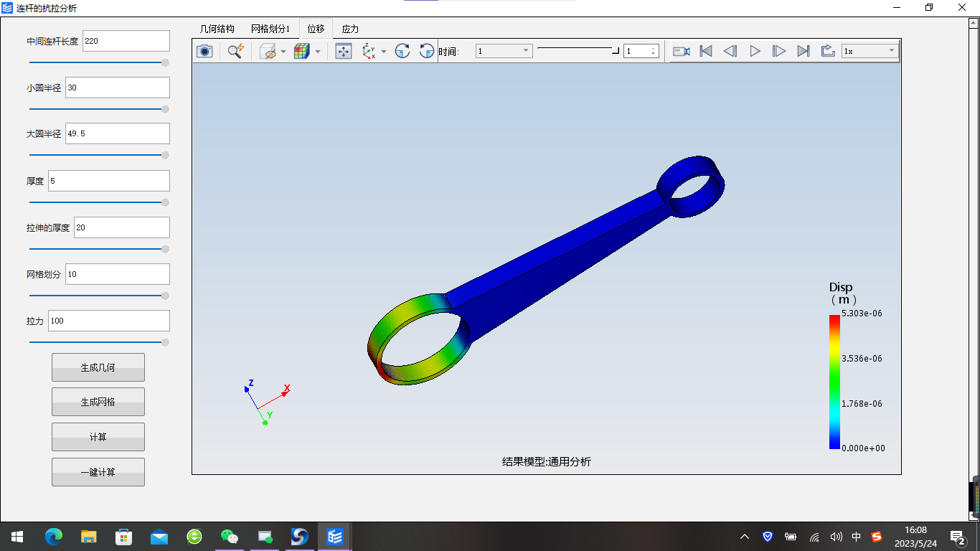The width and height of the screenshot is (980, 551).
Task: Click the slider handle under 大圆半径
Action: [x=165, y=155]
